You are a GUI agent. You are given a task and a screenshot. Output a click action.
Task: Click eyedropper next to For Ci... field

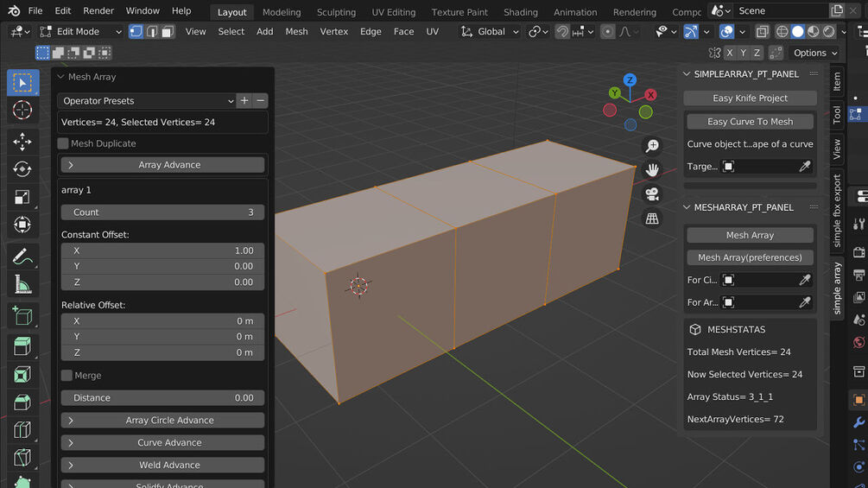point(805,280)
